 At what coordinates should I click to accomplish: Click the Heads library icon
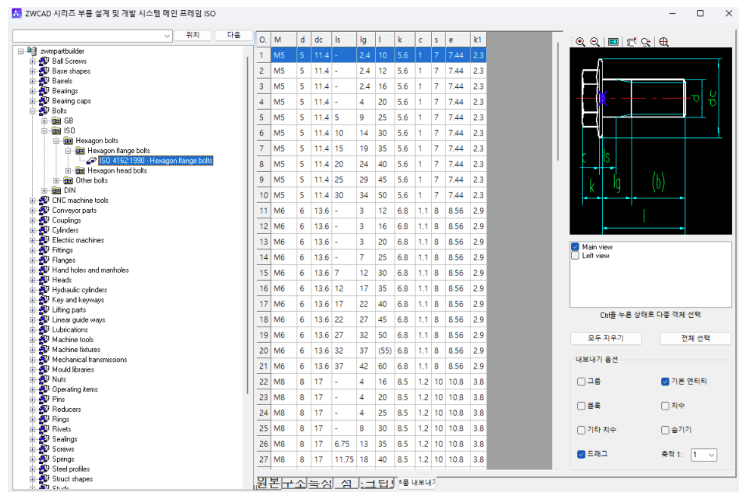click(44, 280)
